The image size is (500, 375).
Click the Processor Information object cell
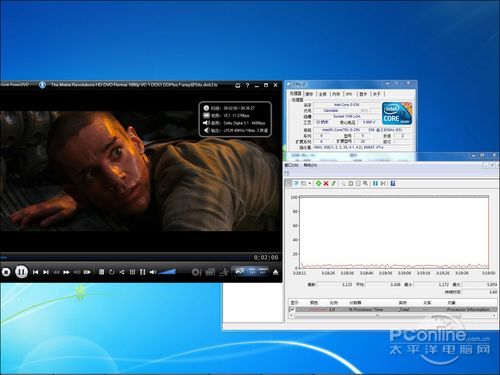[x=468, y=309]
